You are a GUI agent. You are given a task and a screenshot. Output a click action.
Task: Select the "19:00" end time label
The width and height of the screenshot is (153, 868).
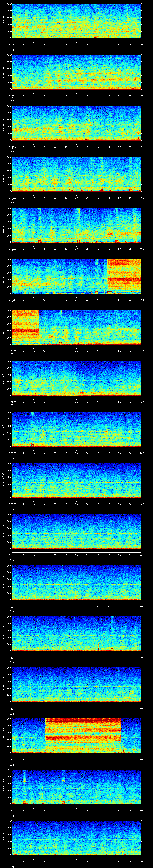(141, 249)
